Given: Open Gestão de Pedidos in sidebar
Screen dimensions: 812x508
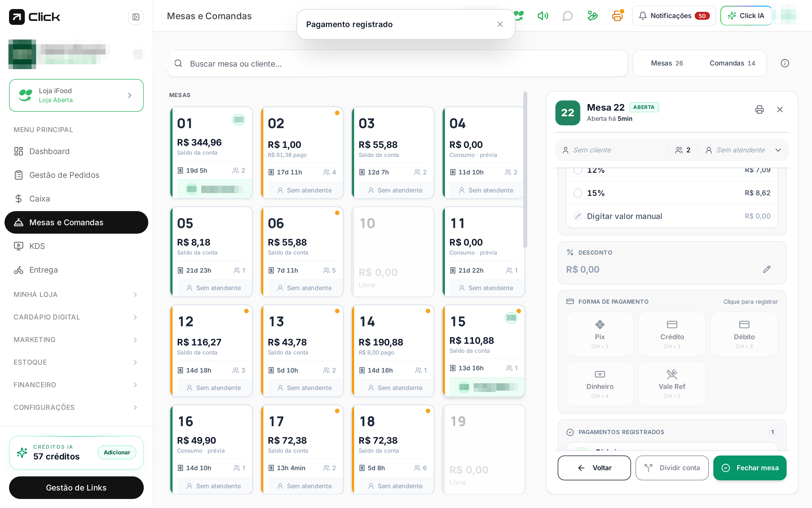Looking at the screenshot, I should (76, 175).
